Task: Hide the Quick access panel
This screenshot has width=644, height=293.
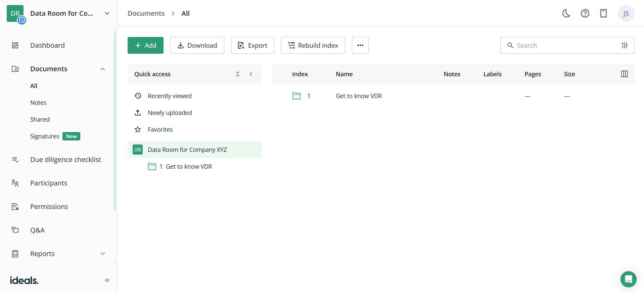Action: point(251,74)
